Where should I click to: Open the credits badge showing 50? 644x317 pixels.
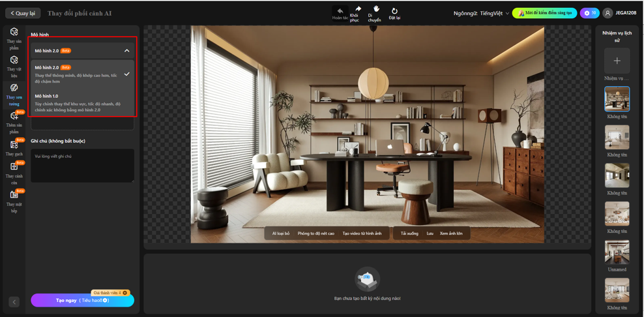[590, 13]
